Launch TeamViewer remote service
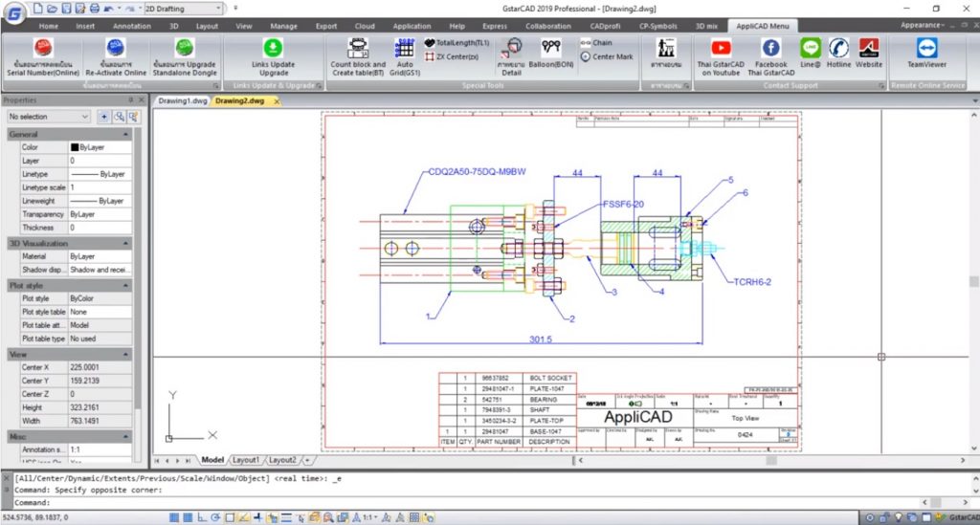The width and height of the screenshot is (980, 525). click(x=926, y=48)
